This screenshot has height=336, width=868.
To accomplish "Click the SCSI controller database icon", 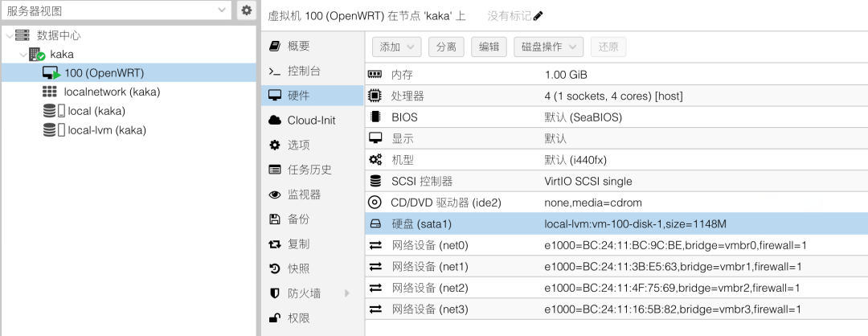I will (x=375, y=181).
